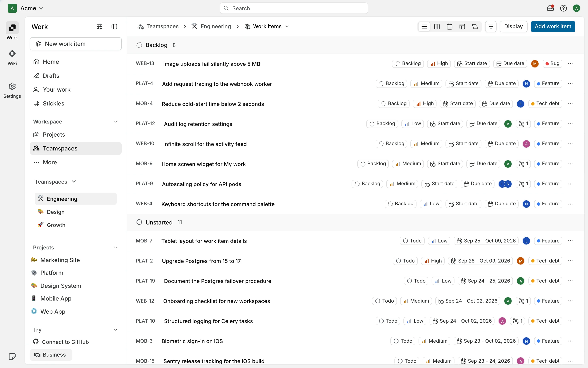Collapse the Teamspaces section chevron
The image size is (588, 368).
coord(74,182)
